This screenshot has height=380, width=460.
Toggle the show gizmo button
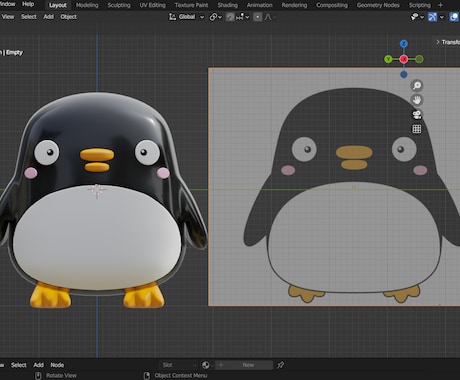(x=432, y=17)
